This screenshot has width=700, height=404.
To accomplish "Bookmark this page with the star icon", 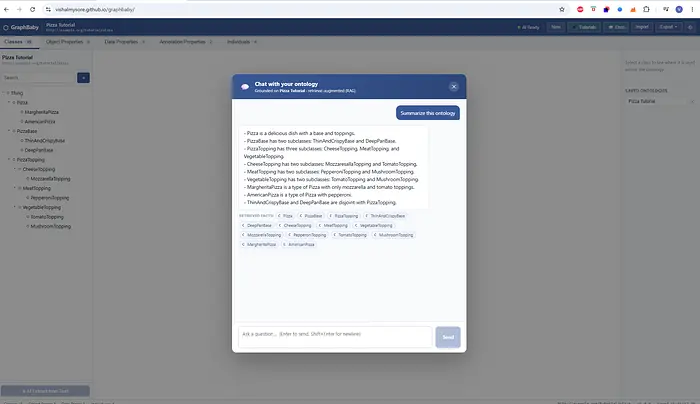I will coord(562,9).
